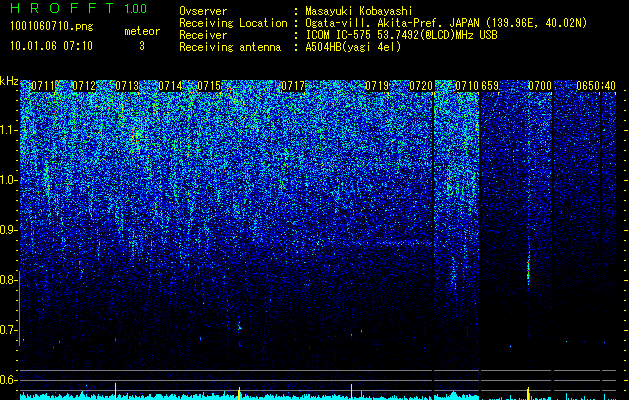Click the 0.9 frequency axis label

pos(8,230)
